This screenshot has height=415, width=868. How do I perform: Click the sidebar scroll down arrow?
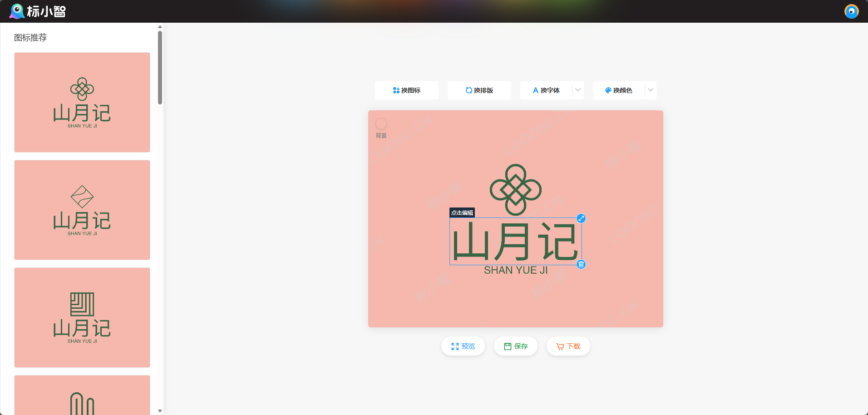(x=160, y=411)
